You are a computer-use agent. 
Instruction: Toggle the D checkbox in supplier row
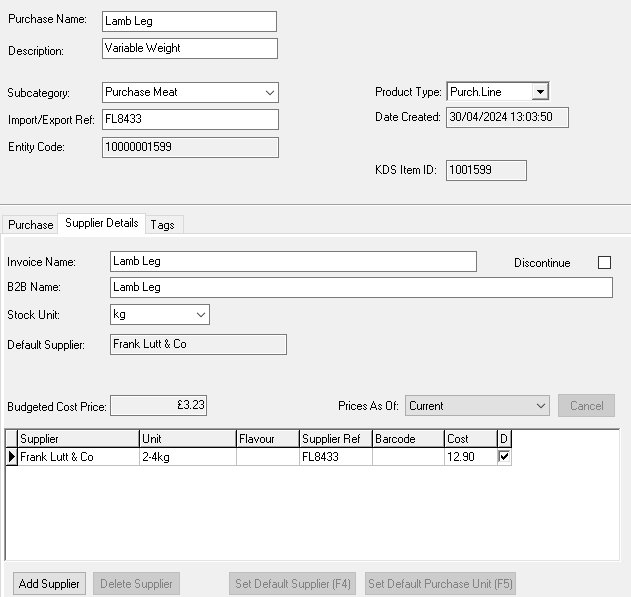[x=504, y=456]
